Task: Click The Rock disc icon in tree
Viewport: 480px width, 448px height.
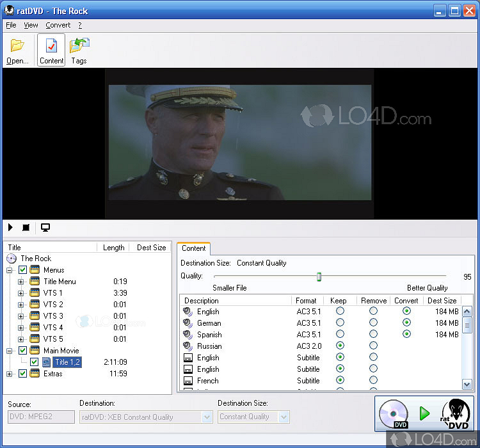Action: pos(12,259)
